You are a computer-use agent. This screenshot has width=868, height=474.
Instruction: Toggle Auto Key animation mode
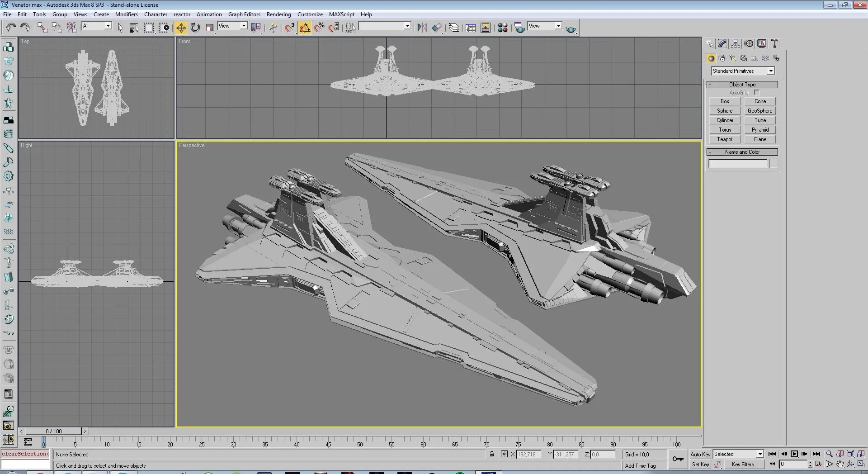click(700, 454)
